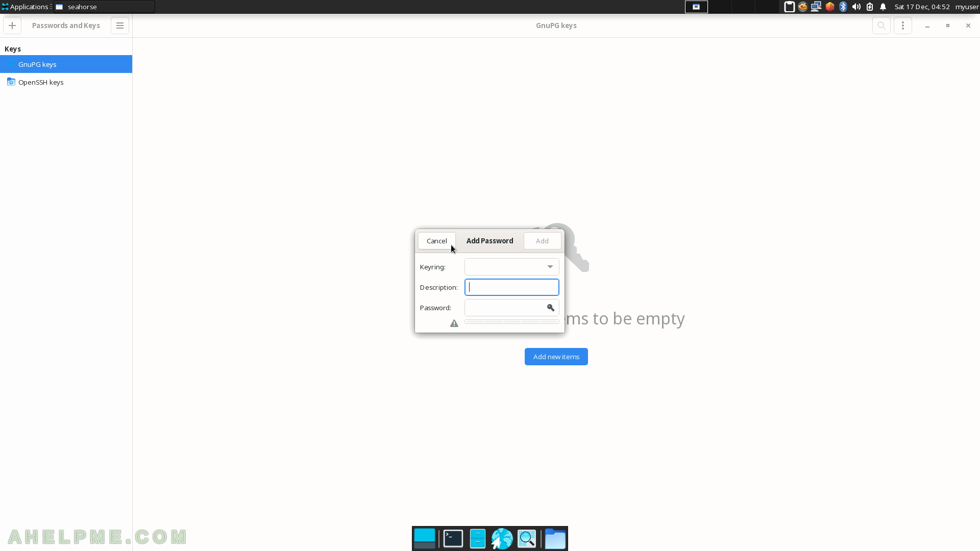
Task: Select GnuPG keys in the sidebar
Action: click(x=66, y=64)
